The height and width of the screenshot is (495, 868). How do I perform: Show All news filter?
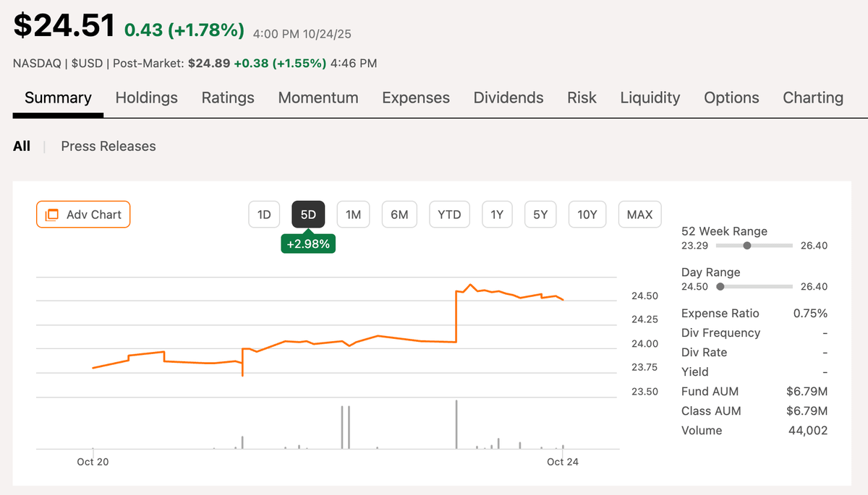click(22, 146)
